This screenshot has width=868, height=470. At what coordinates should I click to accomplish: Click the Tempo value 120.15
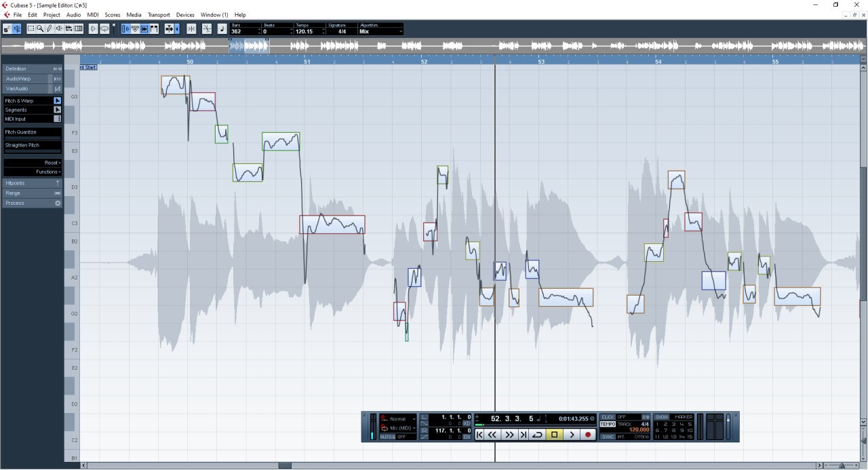tap(309, 31)
